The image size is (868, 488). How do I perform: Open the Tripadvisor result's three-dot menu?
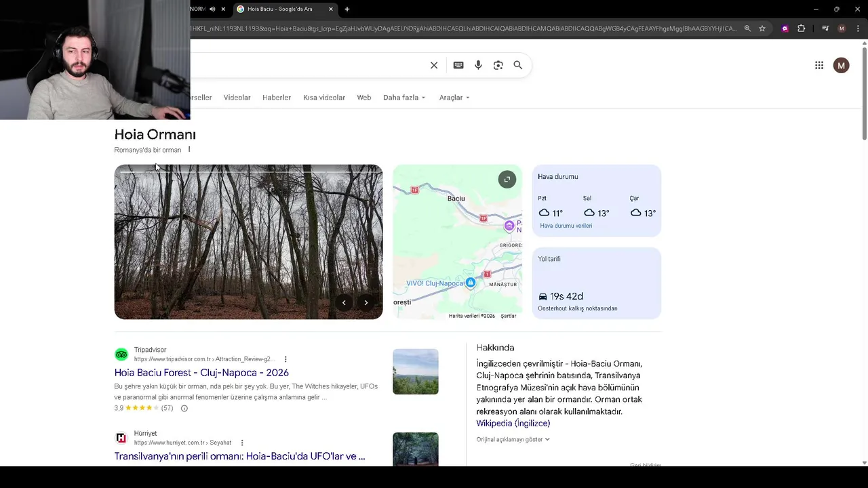tap(285, 359)
